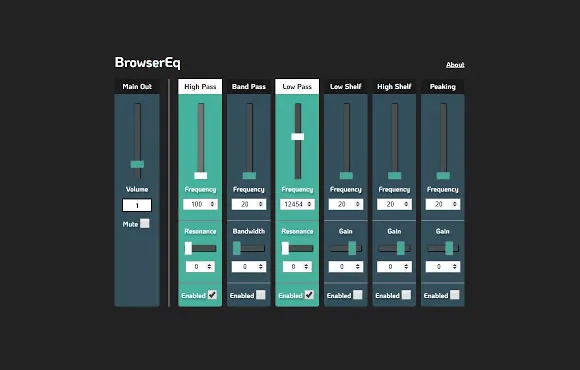Click the Band Pass Bandwidth slider handle

(237, 248)
